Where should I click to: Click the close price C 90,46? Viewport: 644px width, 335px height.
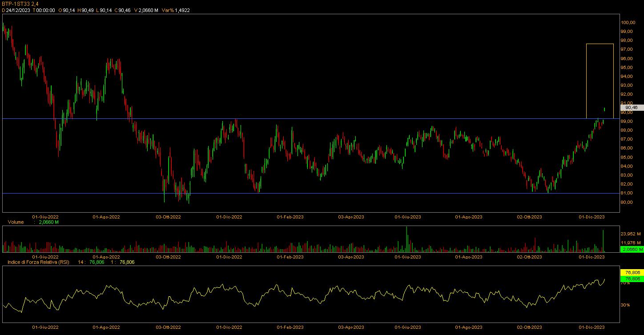122,10
